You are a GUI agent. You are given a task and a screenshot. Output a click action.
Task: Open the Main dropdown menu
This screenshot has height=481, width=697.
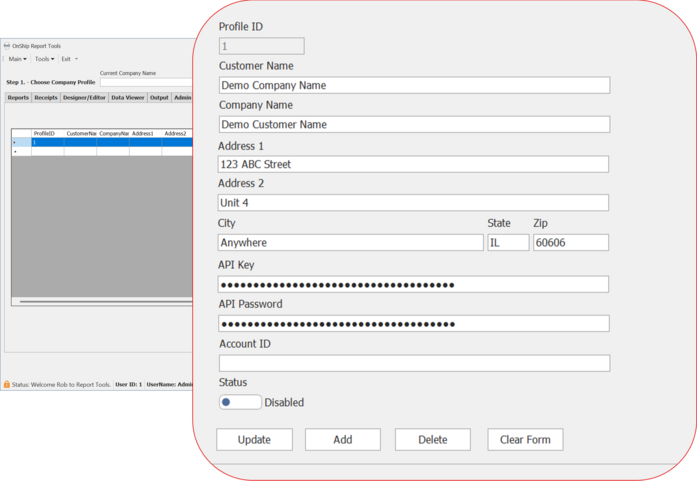point(17,59)
